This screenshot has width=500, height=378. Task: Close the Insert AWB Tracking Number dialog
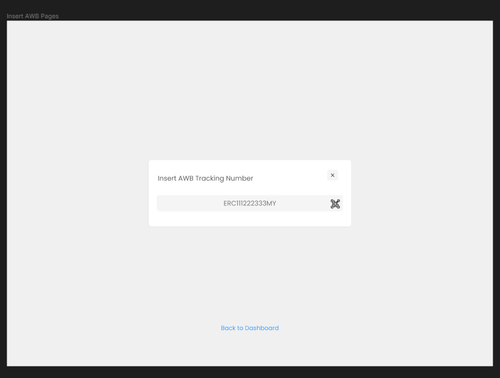332,175
